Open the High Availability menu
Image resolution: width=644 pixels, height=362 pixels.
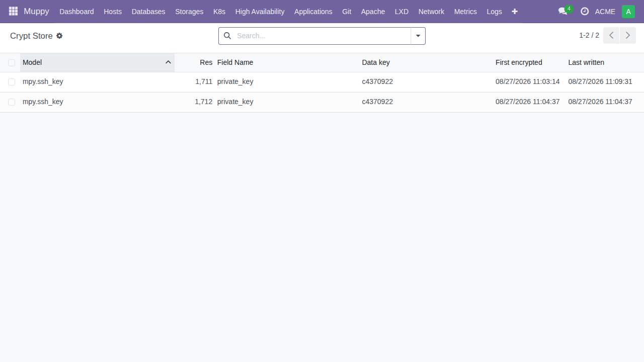click(x=260, y=11)
